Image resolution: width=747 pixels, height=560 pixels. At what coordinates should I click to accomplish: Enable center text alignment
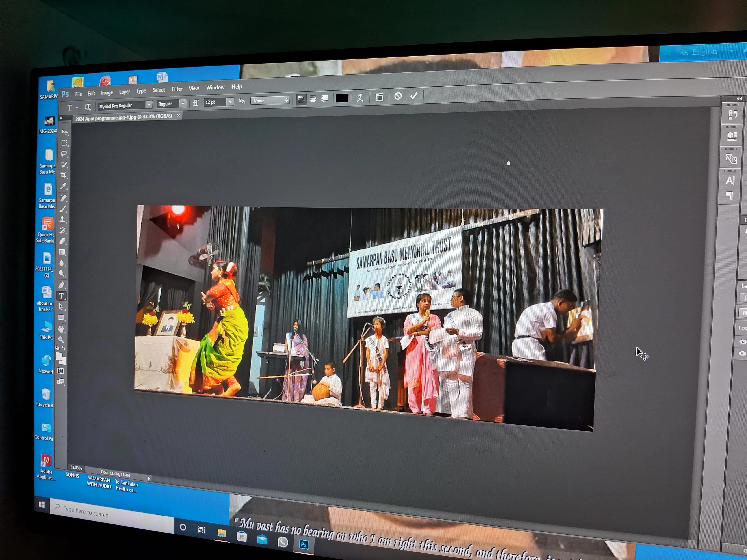coord(313,99)
